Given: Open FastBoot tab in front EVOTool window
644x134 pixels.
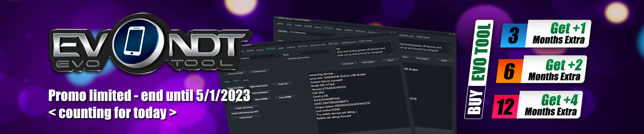Looking at the screenshot, I should click(x=291, y=47).
